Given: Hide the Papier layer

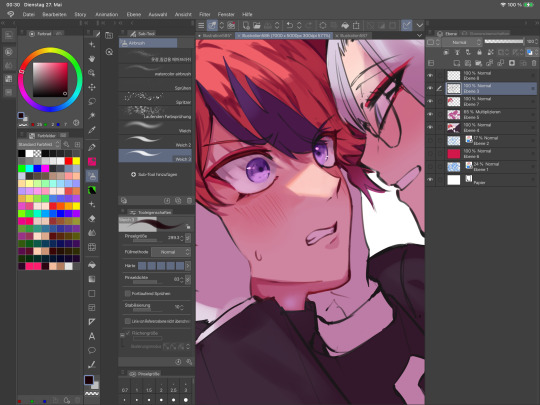Looking at the screenshot, I should [430, 180].
